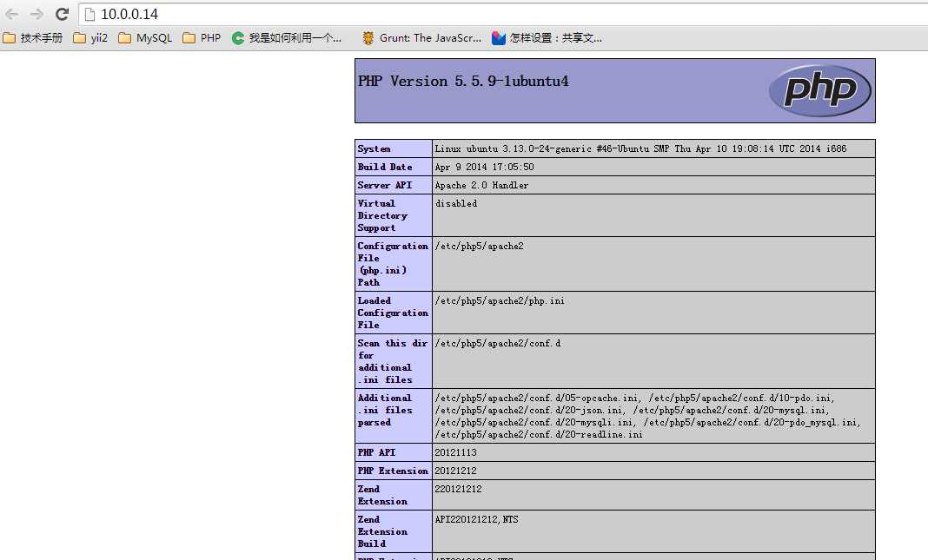Image resolution: width=928 pixels, height=560 pixels.
Task: Click the Apr 9 2014 17:05:50 value
Action: pos(484,167)
